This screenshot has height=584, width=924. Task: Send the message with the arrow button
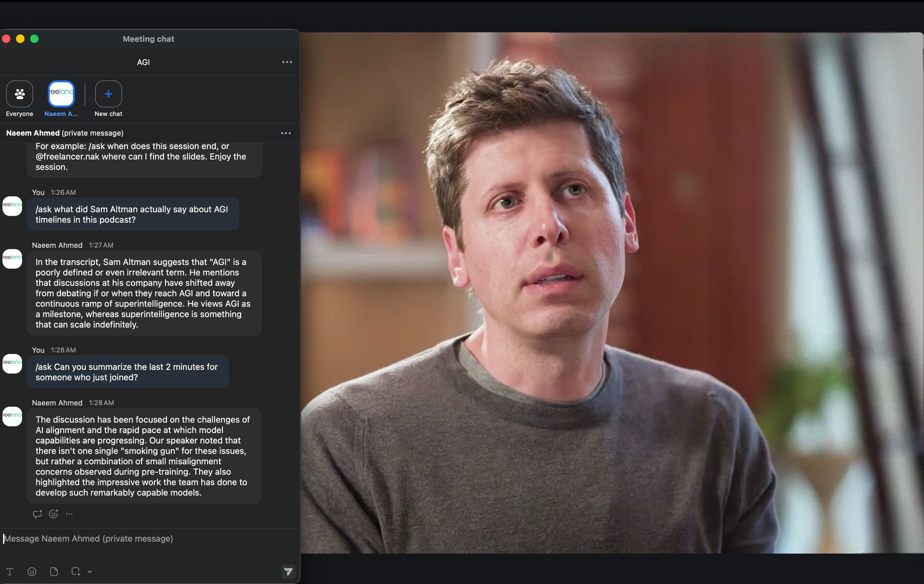click(x=288, y=571)
